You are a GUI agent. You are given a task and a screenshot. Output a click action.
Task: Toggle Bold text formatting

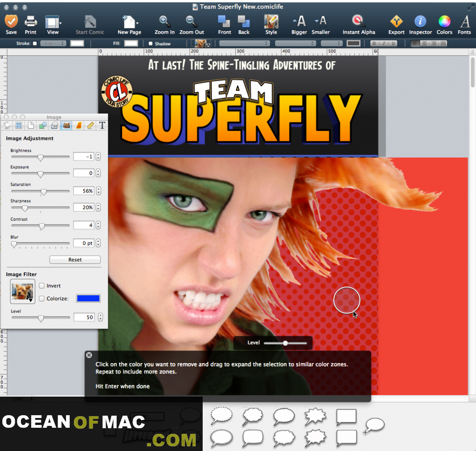click(x=374, y=43)
